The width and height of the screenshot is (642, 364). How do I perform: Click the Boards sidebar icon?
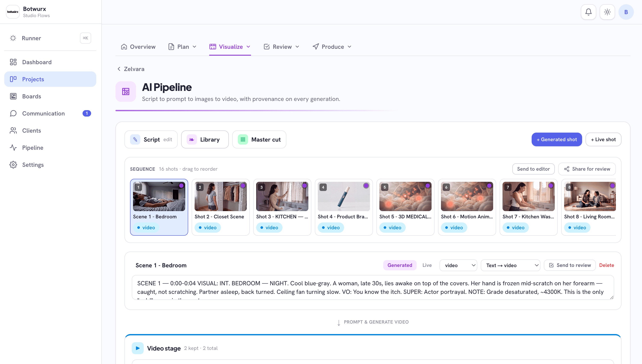tap(13, 96)
